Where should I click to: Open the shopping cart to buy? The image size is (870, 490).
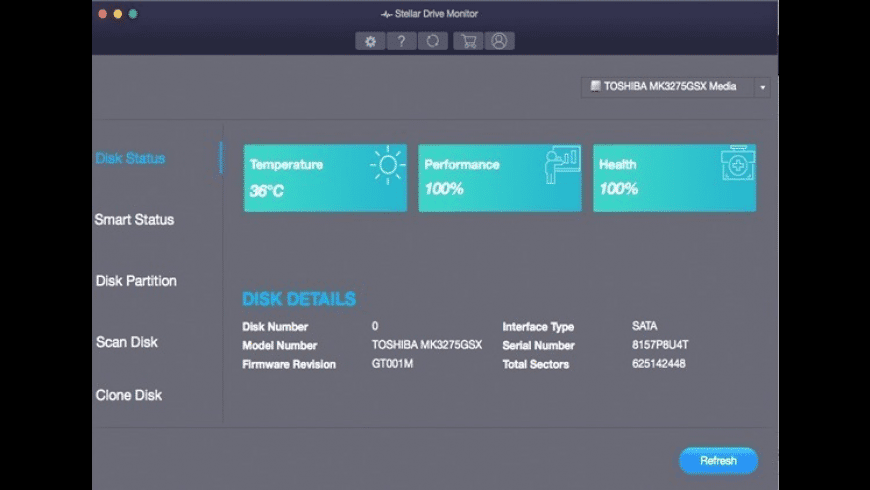(468, 41)
